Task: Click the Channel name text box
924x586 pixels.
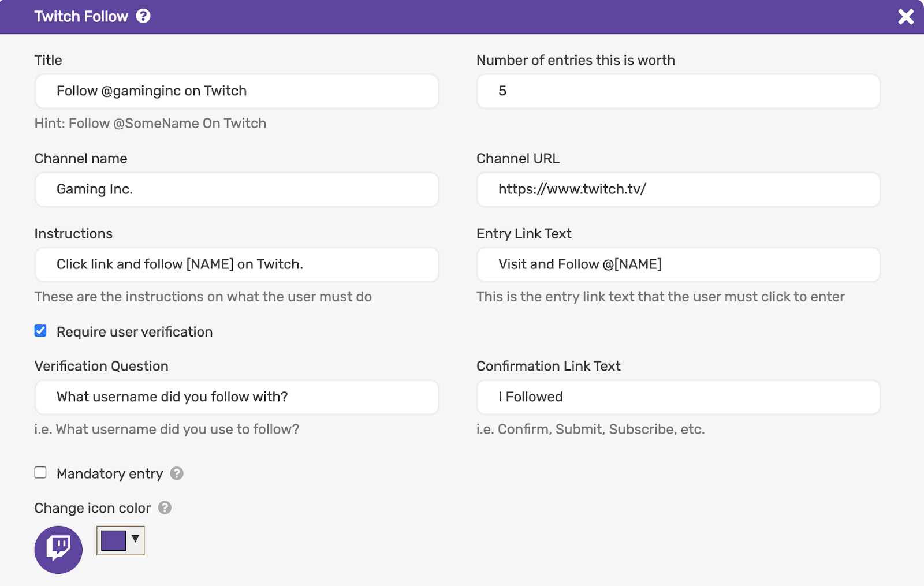Action: [x=237, y=189]
